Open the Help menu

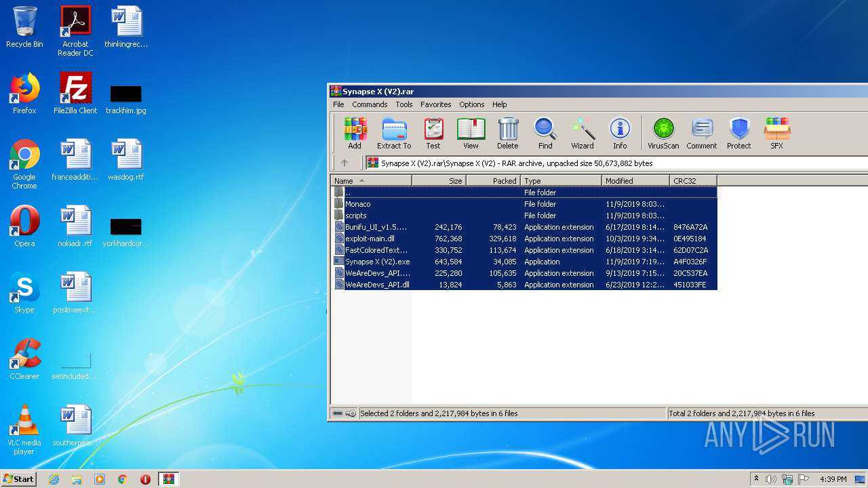click(x=499, y=104)
